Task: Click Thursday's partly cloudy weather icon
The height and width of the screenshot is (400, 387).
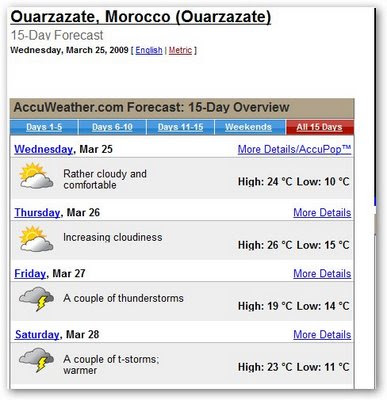Action: coord(36,239)
